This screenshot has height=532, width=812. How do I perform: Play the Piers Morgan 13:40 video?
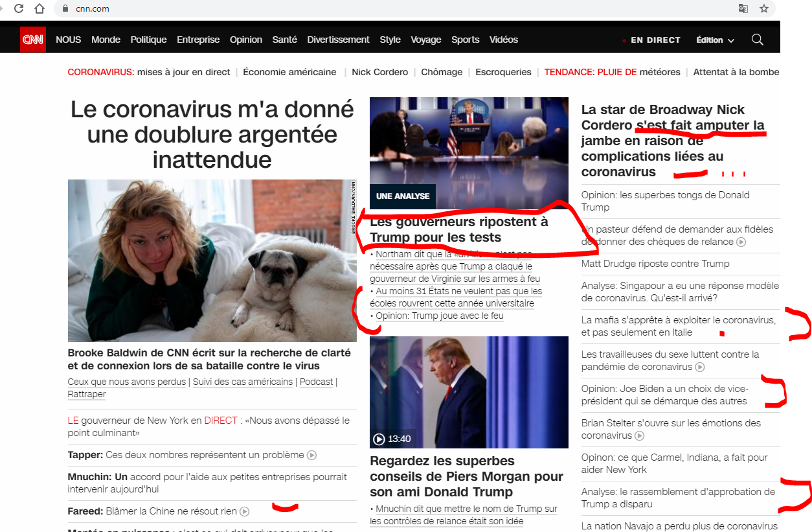click(x=379, y=439)
